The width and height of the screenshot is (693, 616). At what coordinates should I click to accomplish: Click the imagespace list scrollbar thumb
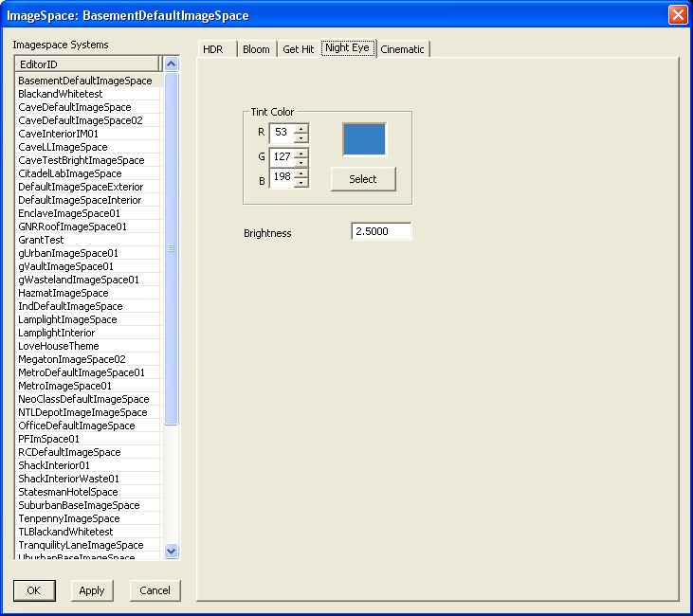(171, 249)
